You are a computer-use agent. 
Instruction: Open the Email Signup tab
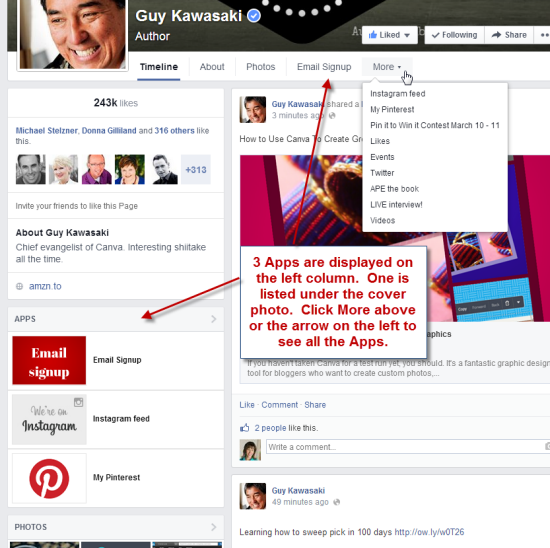(x=324, y=67)
